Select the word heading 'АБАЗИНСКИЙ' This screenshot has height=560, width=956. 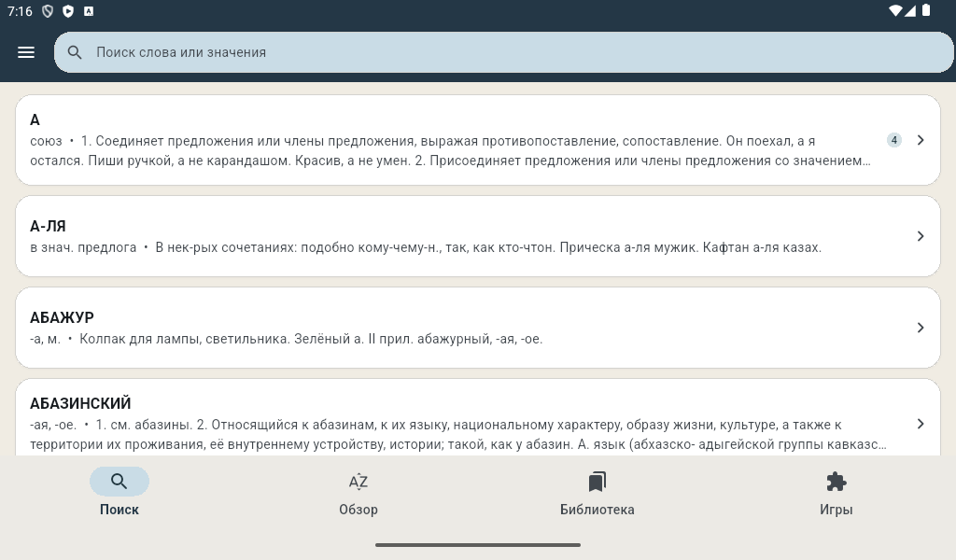point(80,403)
